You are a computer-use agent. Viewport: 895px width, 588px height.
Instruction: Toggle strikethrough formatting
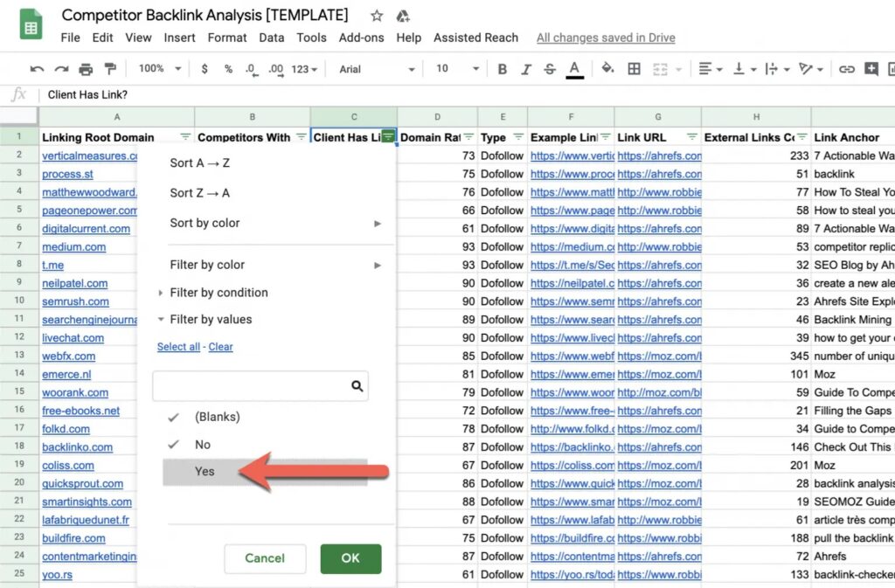550,69
